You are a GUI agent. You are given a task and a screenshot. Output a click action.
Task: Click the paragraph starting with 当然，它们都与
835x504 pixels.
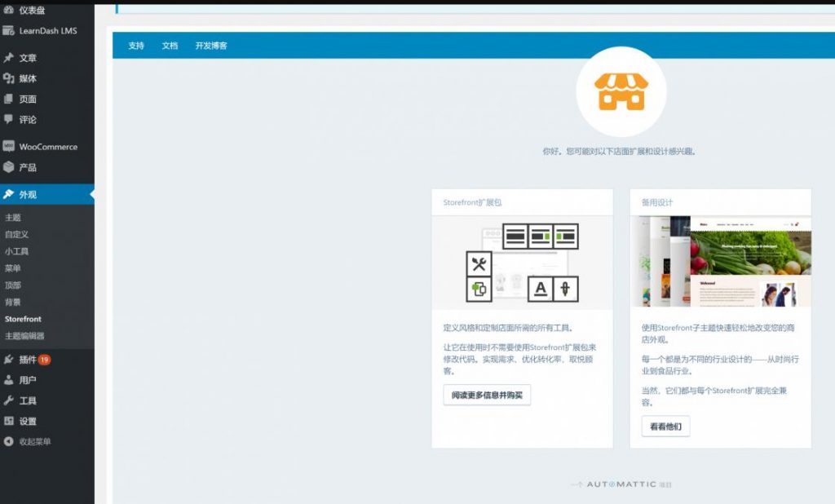pos(714,396)
